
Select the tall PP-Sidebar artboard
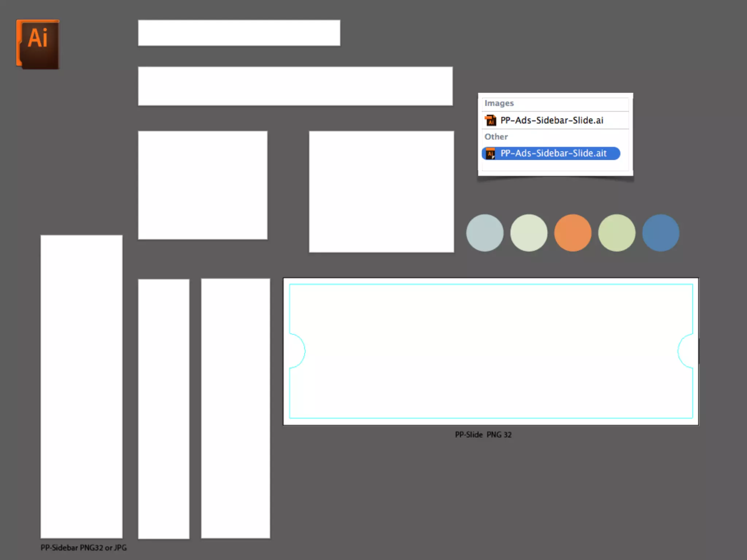pos(81,386)
